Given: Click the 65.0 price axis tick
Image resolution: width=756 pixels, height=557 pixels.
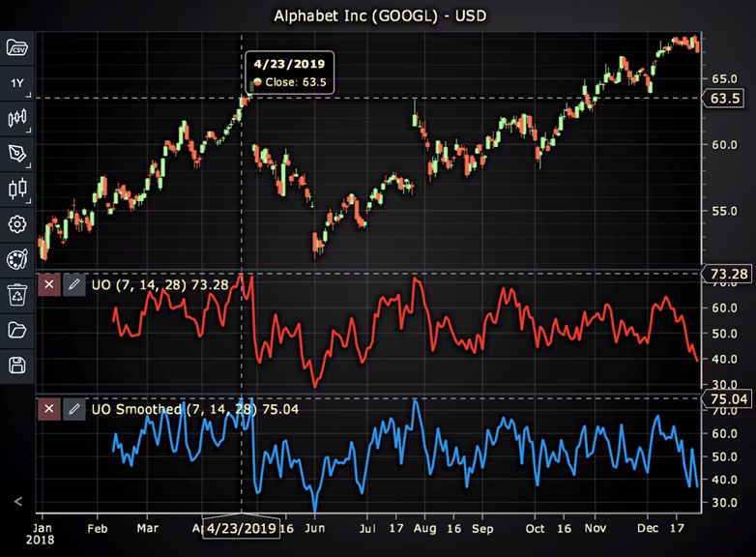Looking at the screenshot, I should click(724, 78).
